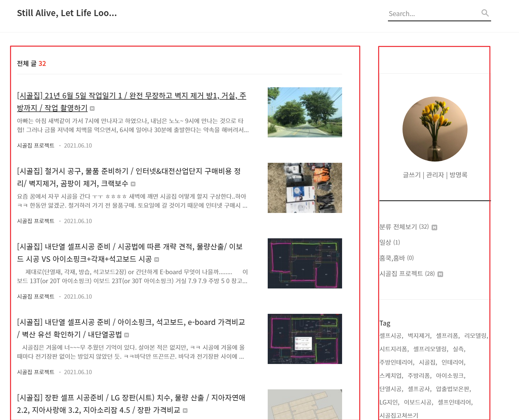Click tag 아이소핑크
This screenshot has height=420, width=519.
450,376
